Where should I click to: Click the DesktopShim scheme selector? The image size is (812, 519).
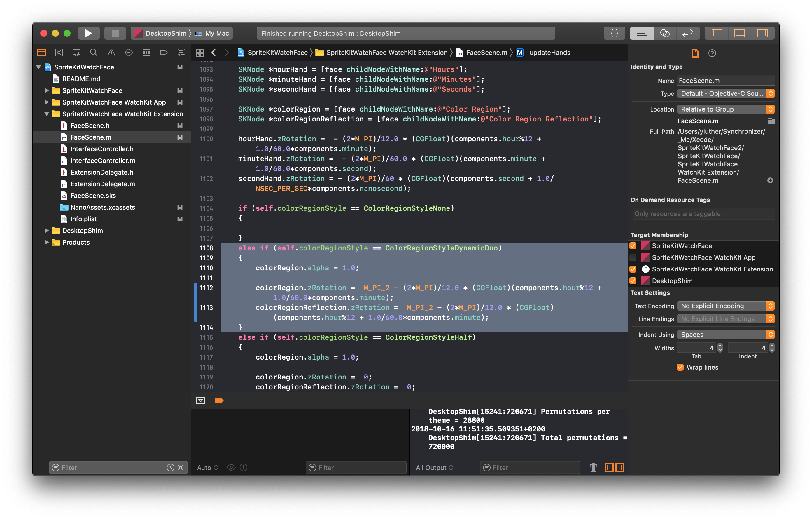(x=161, y=33)
